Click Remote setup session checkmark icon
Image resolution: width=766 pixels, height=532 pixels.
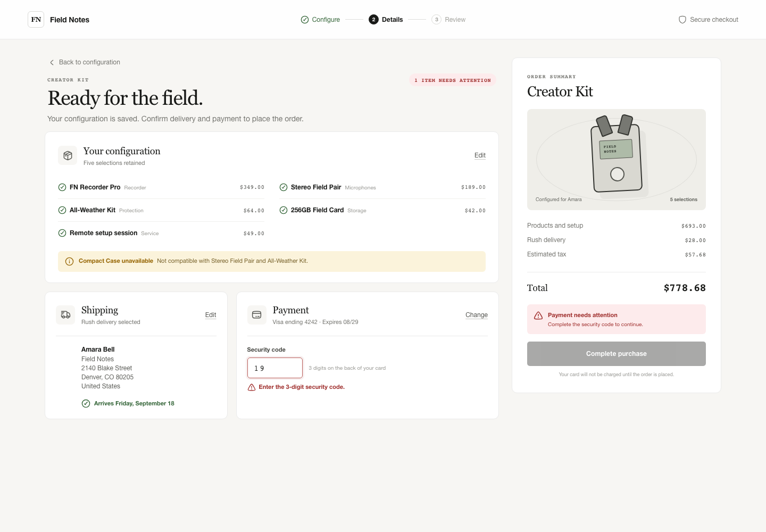[x=62, y=233]
